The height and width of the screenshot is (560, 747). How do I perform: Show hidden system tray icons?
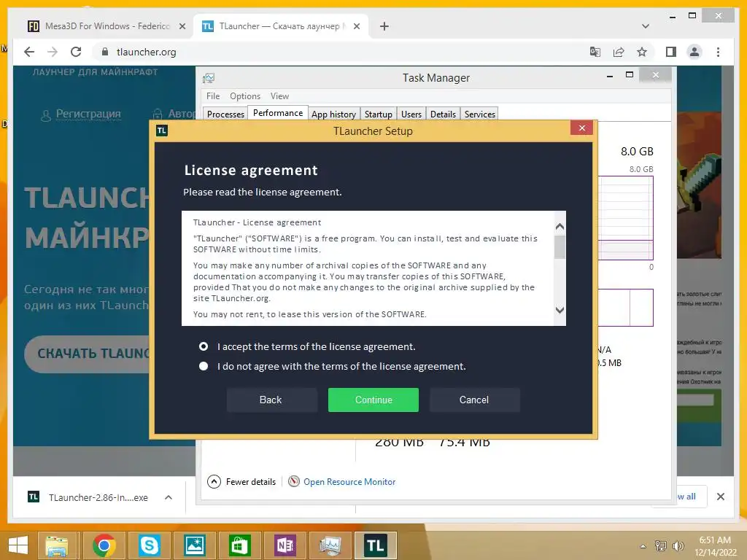pos(643,546)
